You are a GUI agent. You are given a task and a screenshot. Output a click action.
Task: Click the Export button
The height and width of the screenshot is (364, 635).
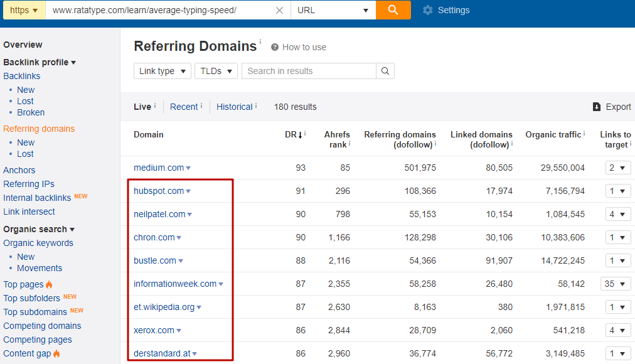[612, 107]
